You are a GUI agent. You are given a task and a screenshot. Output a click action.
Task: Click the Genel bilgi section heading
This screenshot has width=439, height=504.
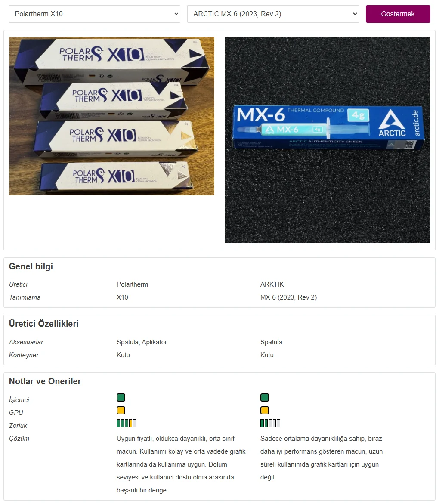[31, 266]
